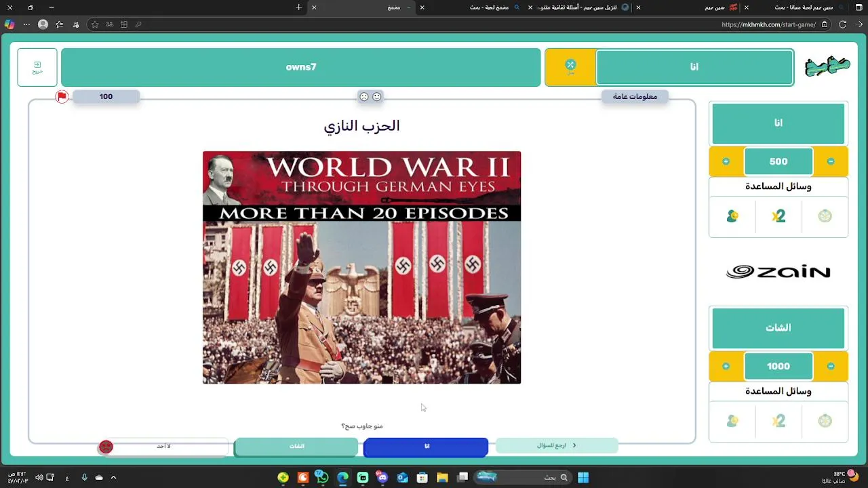Click the red flag report icon
The width and height of the screenshot is (868, 488).
click(62, 97)
